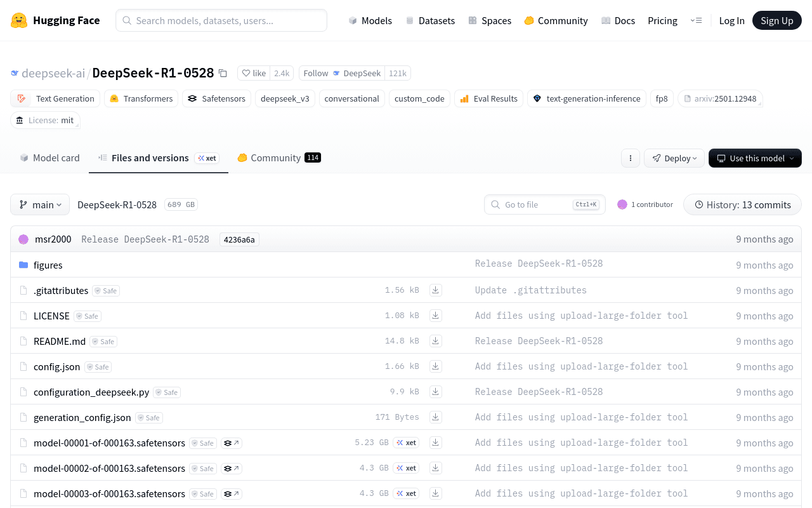
Task: Click the fp8 tag
Action: (x=662, y=98)
